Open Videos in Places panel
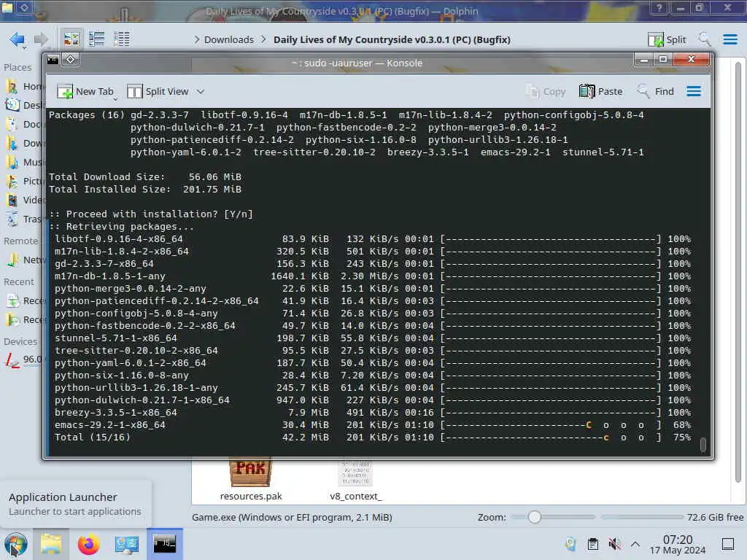 coord(24,200)
